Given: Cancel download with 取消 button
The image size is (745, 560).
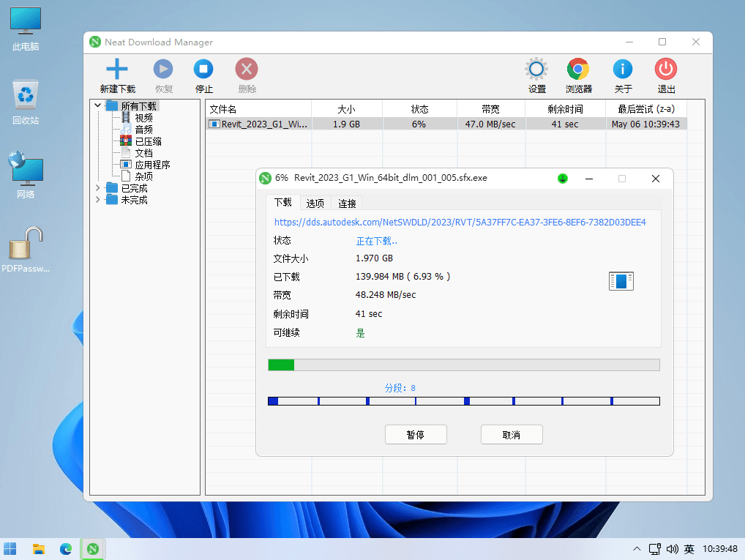Looking at the screenshot, I should pyautogui.click(x=512, y=435).
